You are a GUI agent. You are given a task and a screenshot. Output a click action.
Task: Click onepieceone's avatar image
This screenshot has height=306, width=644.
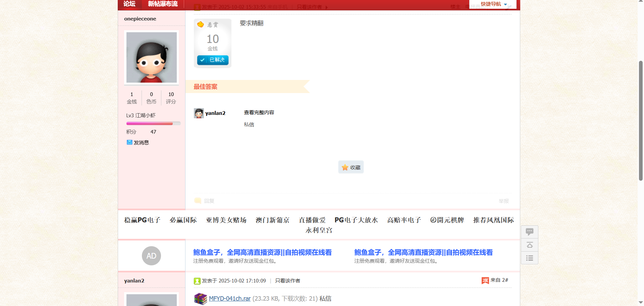[x=151, y=57]
